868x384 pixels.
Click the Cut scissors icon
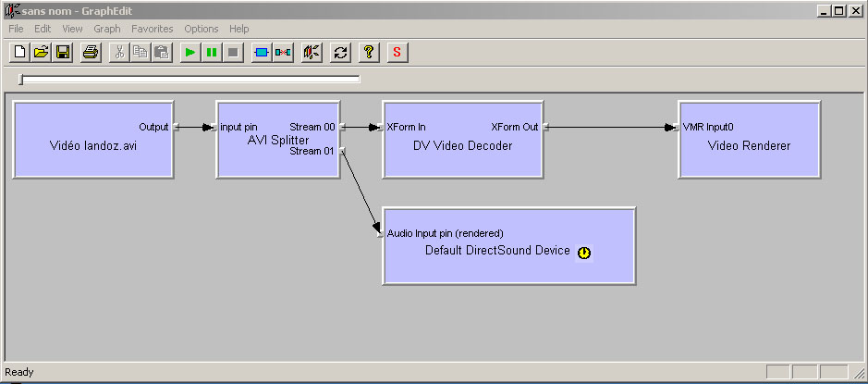(x=119, y=53)
